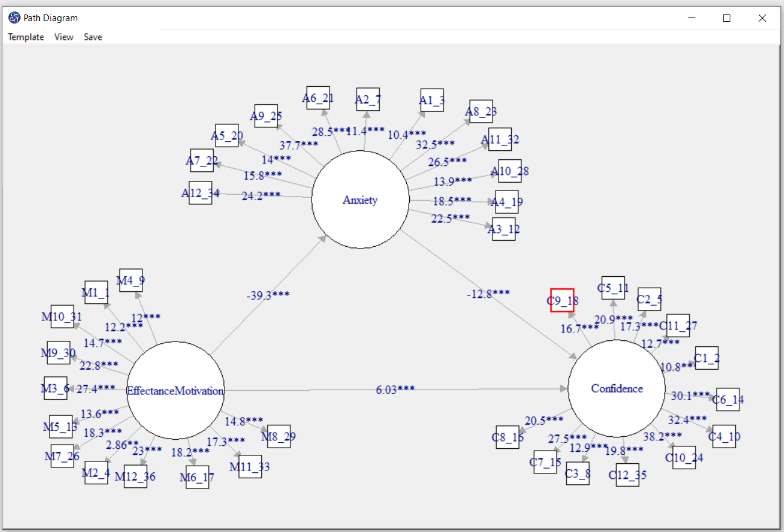This screenshot has width=784, height=532.
Task: Click the 26.5*** loading label
Action: tap(447, 161)
